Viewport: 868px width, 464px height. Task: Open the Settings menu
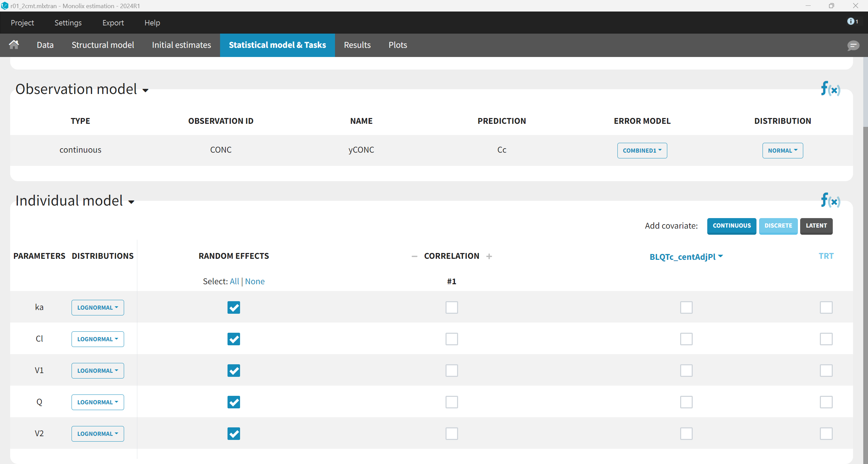[68, 23]
